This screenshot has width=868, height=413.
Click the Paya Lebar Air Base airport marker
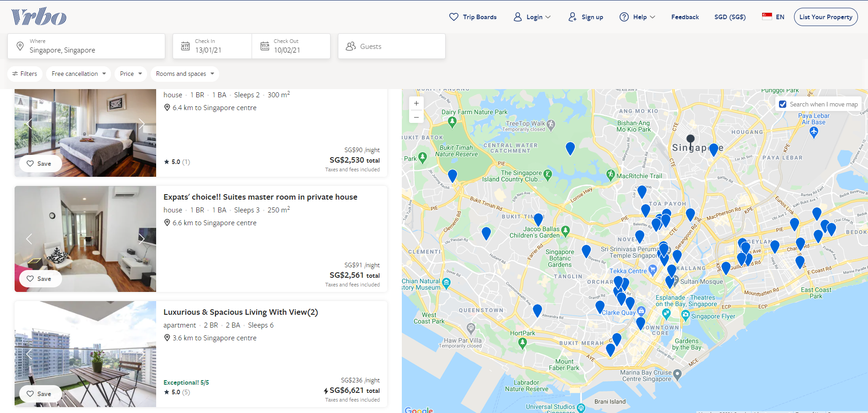tap(814, 132)
